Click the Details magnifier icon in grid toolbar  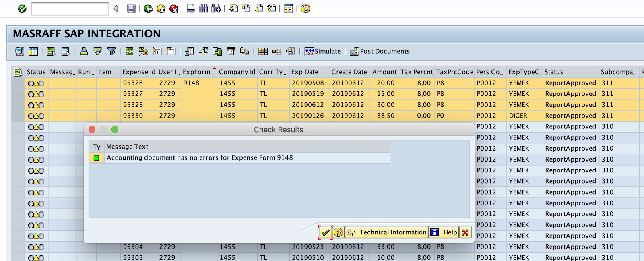click(19, 51)
